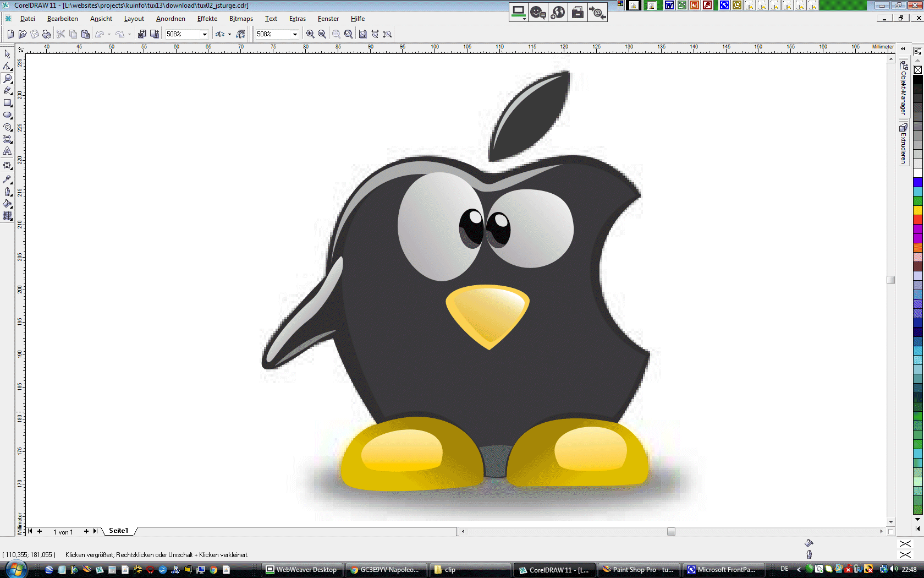Select the Zoom tool in toolbox
This screenshot has width=924, height=578.
tap(7, 78)
